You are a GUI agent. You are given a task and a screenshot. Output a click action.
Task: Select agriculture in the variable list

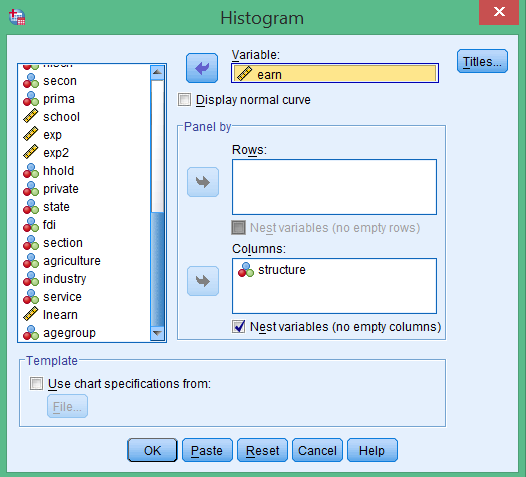coord(72,261)
